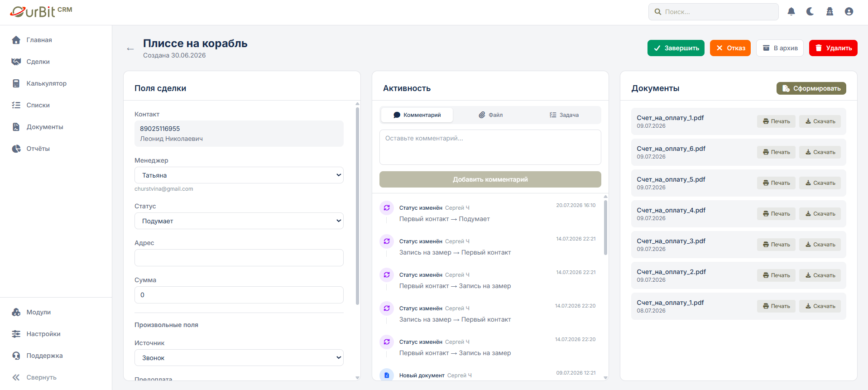Move deal to archive with В архив
This screenshot has height=390, width=868.
coord(780,48)
